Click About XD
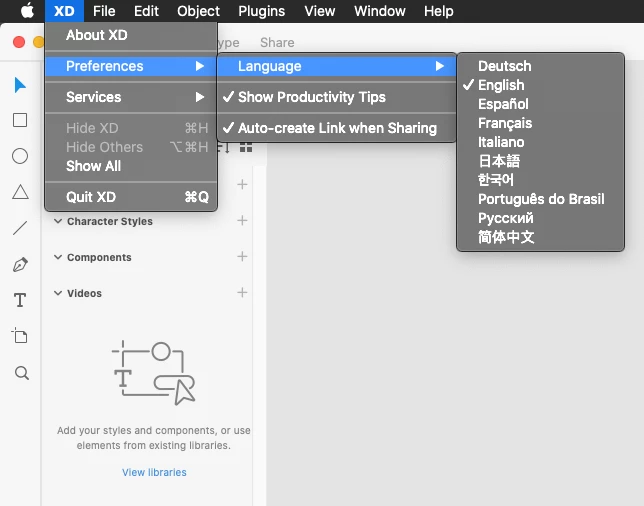 coord(131,35)
